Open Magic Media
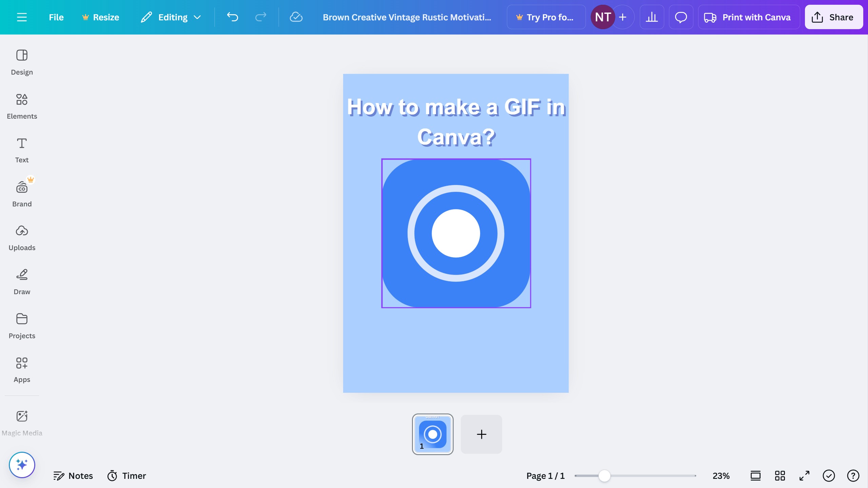Image resolution: width=868 pixels, height=488 pixels. click(x=22, y=422)
